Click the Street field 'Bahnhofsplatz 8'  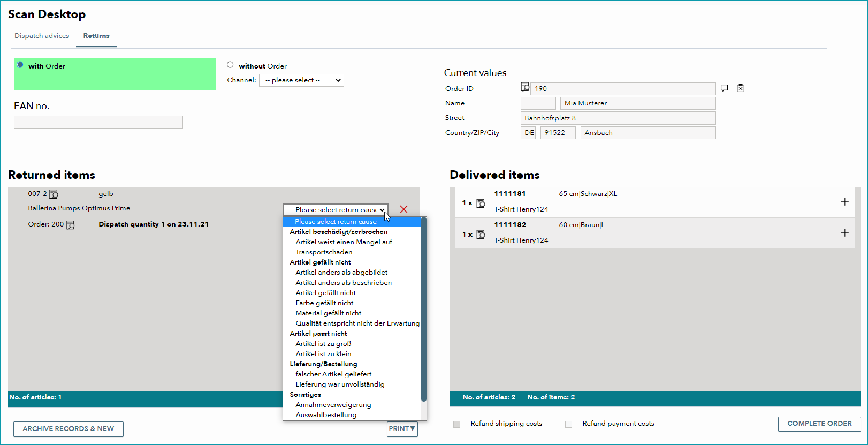618,118
